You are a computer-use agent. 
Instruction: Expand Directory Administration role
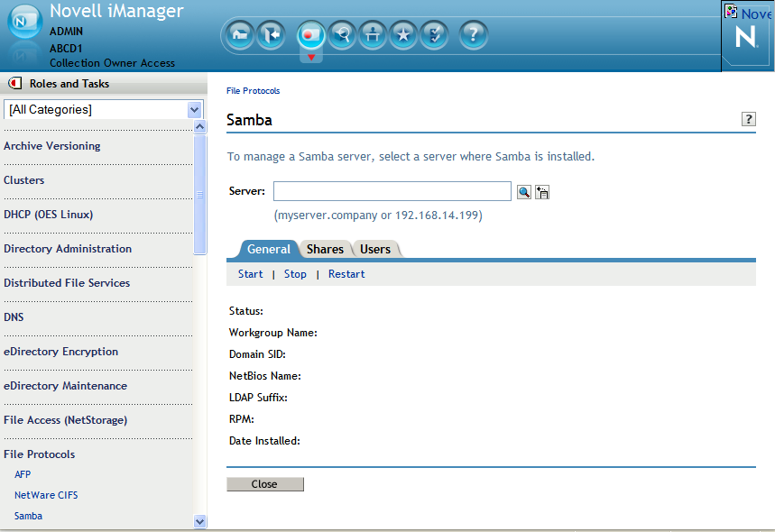68,249
